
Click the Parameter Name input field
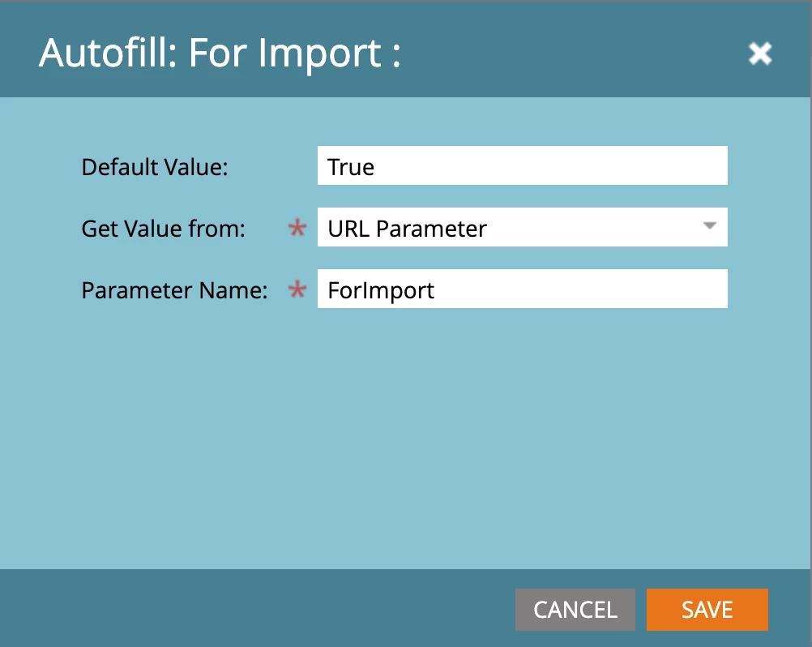point(522,289)
